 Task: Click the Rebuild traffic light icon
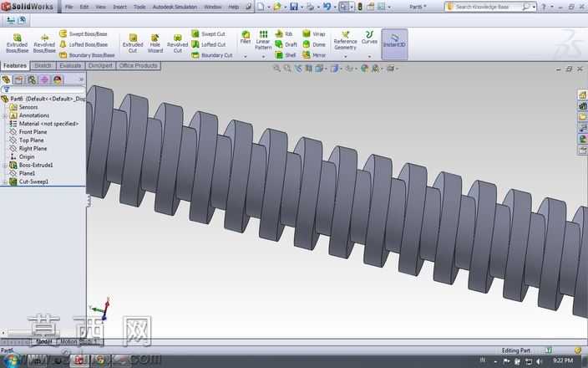(360, 7)
